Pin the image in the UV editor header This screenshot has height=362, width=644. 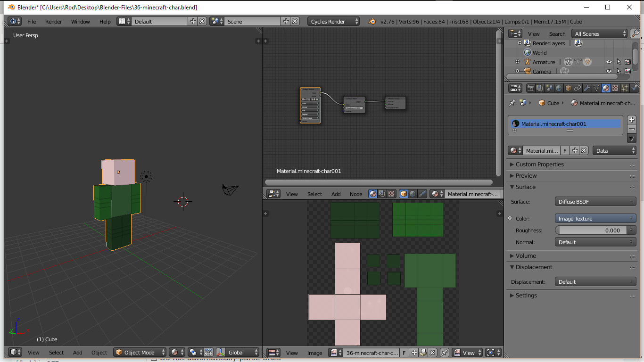445,353
